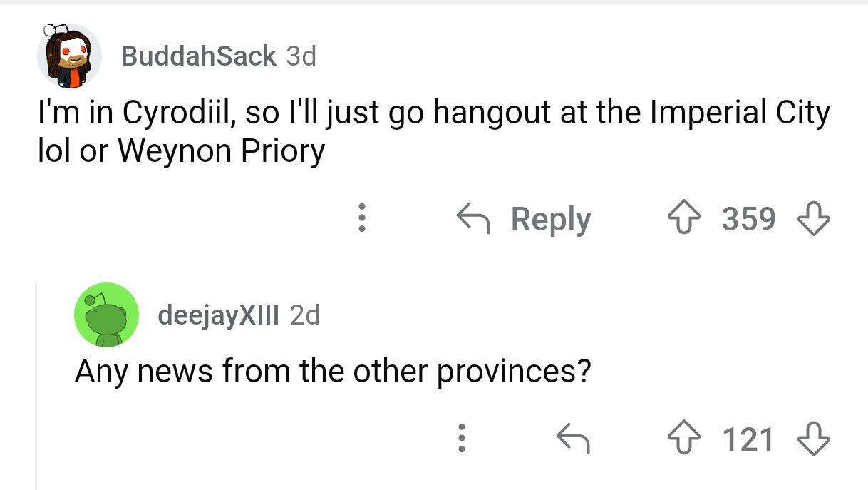The height and width of the screenshot is (490, 868).
Task: Click the 3d timestamp on BuddahSack's comment
Action: pyautogui.click(x=301, y=56)
